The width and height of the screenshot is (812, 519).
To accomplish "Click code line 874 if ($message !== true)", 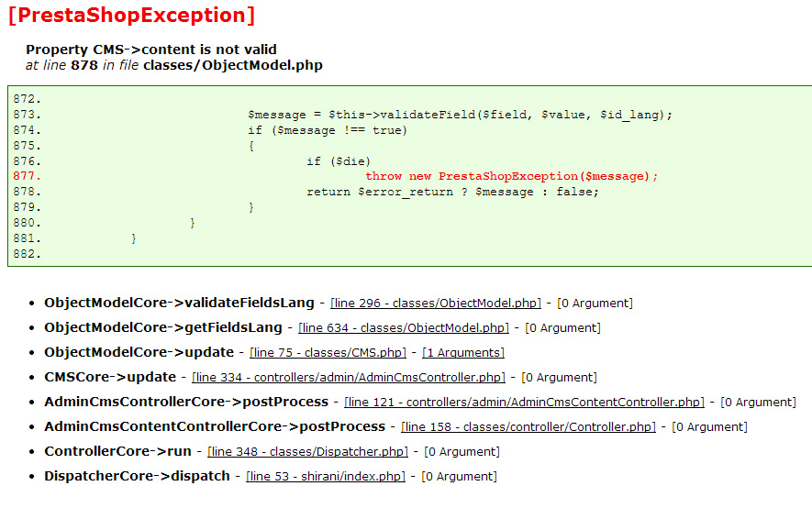I will click(x=328, y=130).
